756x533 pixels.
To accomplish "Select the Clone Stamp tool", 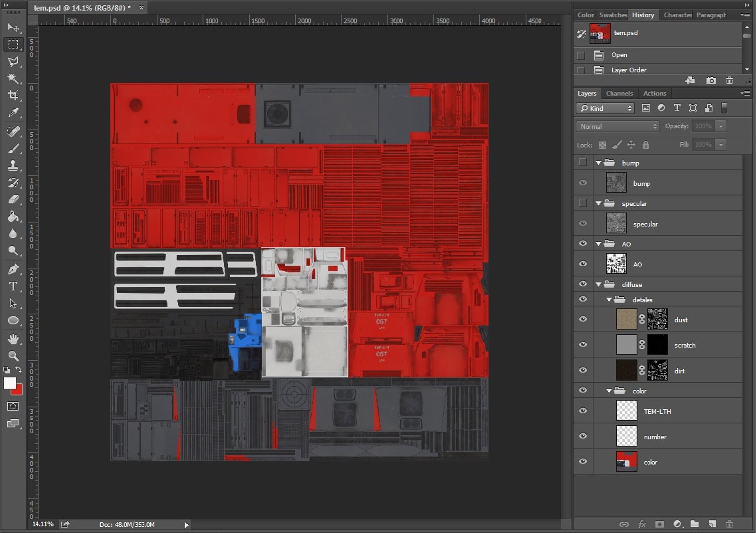I will click(13, 165).
